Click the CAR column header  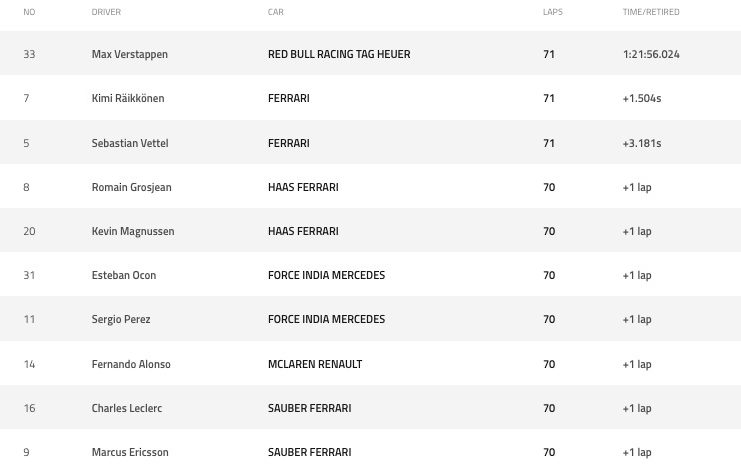(275, 12)
